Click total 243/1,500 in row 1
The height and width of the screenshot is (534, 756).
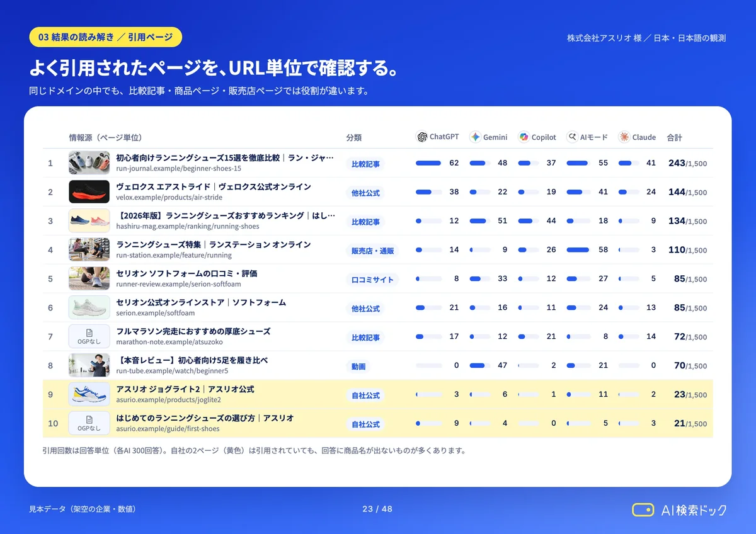(x=687, y=164)
